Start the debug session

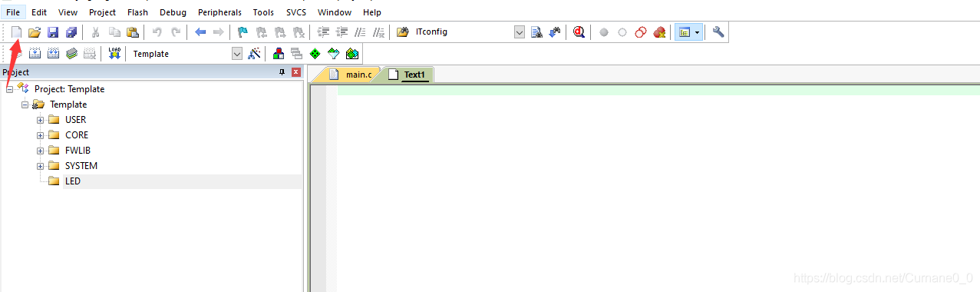pos(579,32)
